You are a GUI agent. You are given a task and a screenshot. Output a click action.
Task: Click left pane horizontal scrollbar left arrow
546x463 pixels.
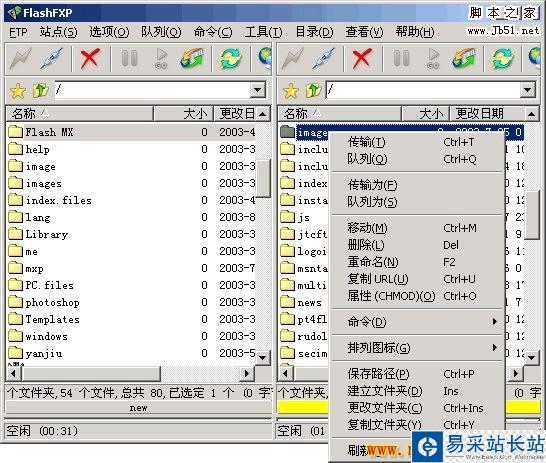[14, 374]
